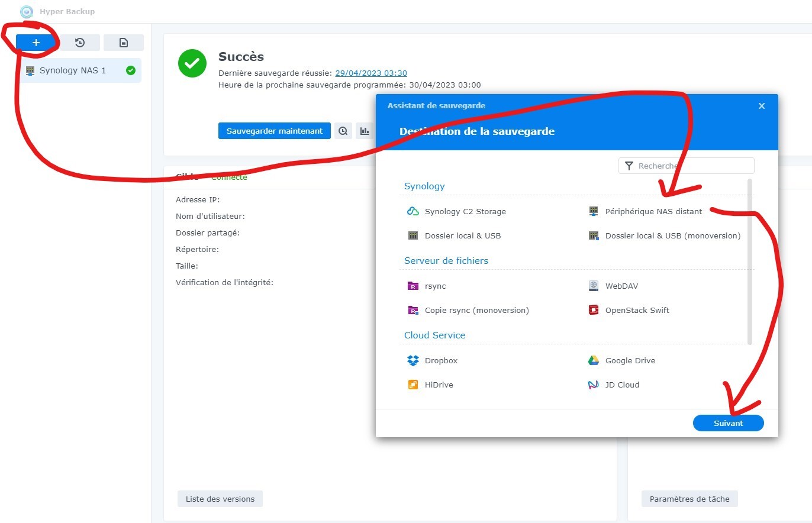812x523 pixels.
Task: Open the backup explorer magnifier-clock icon
Action: pos(343,131)
